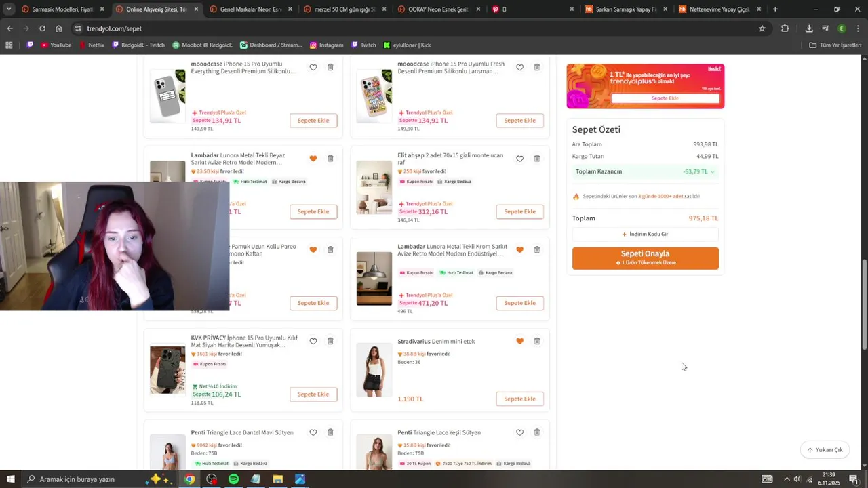
Task: Delete the moodcase Everything Desenli case item
Action: (x=330, y=67)
